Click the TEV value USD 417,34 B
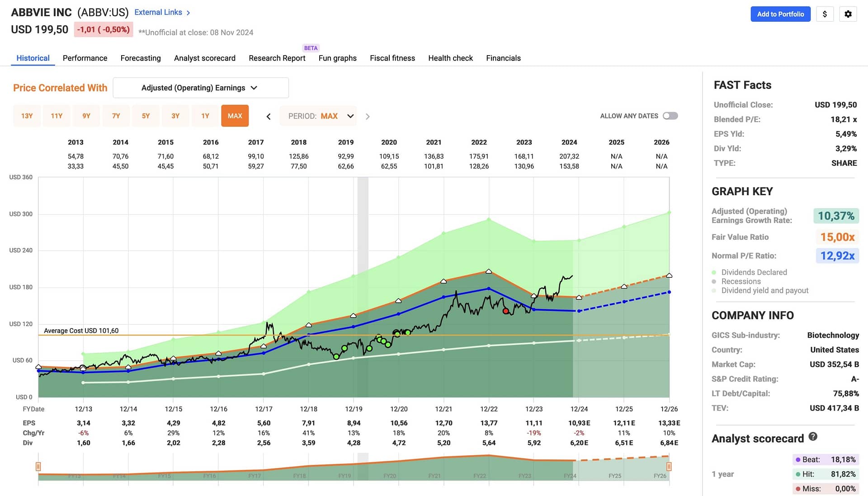The image size is (868, 496). tap(834, 408)
